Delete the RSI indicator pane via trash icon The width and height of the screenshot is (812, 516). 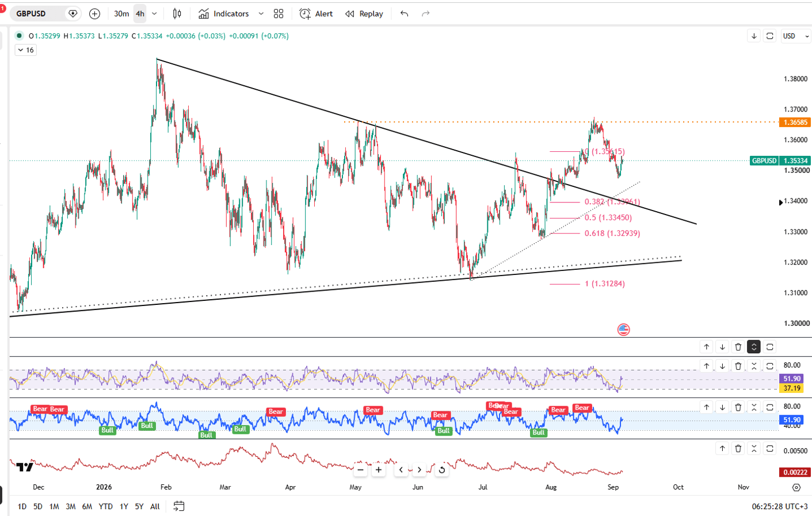[738, 366]
